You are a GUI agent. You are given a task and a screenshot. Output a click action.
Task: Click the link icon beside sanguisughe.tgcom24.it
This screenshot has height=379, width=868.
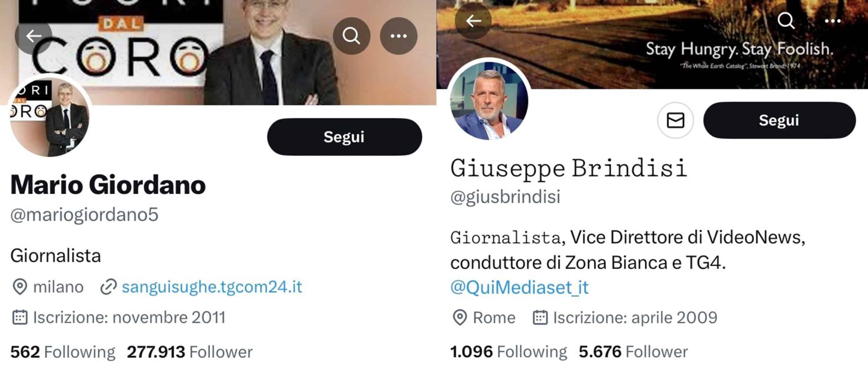click(108, 287)
